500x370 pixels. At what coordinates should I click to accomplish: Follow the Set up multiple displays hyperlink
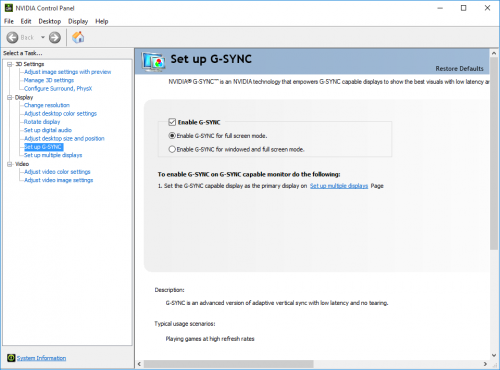pyautogui.click(x=339, y=186)
